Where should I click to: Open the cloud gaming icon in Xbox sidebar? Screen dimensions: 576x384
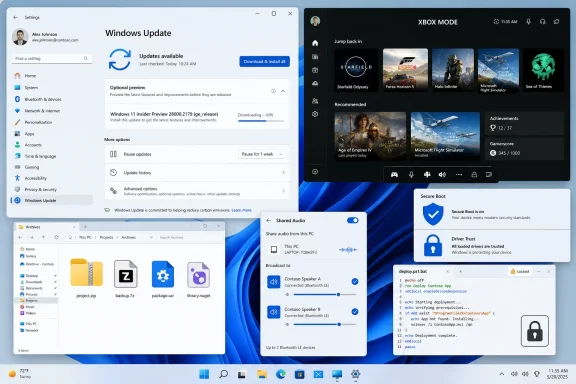315,83
